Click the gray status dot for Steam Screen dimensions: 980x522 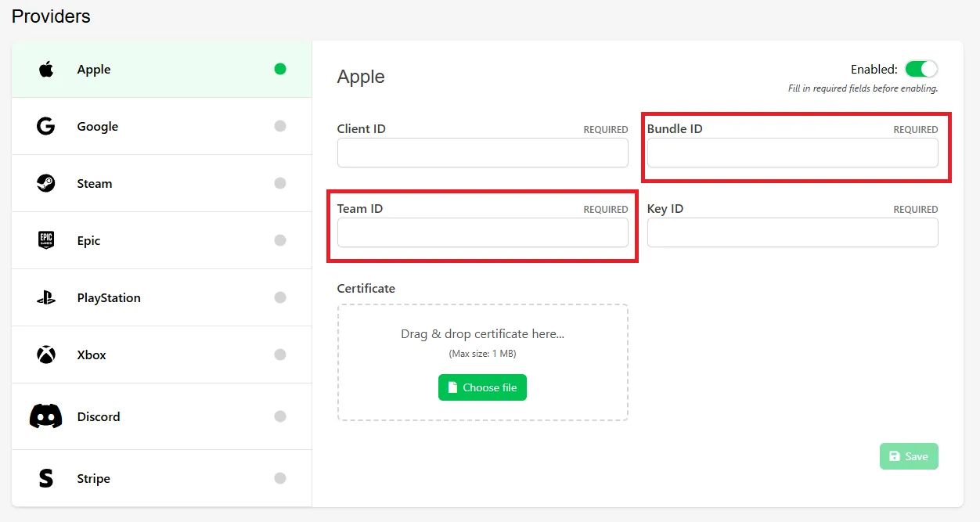tap(280, 183)
